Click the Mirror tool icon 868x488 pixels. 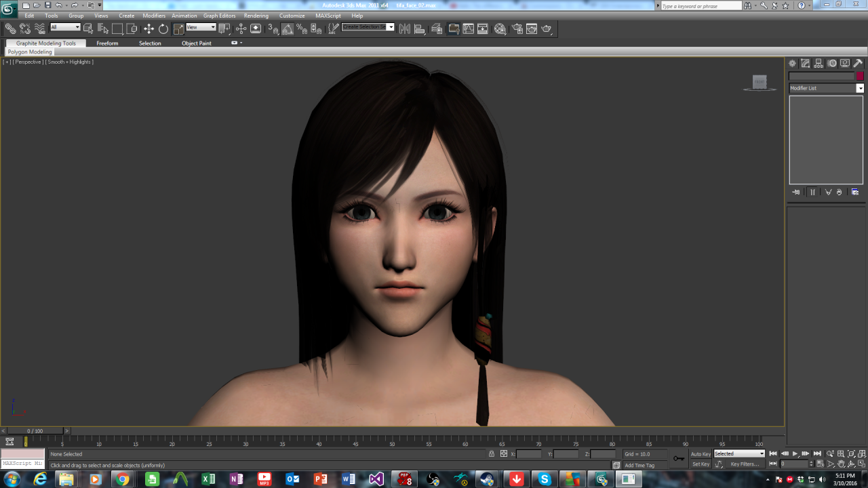(x=405, y=28)
